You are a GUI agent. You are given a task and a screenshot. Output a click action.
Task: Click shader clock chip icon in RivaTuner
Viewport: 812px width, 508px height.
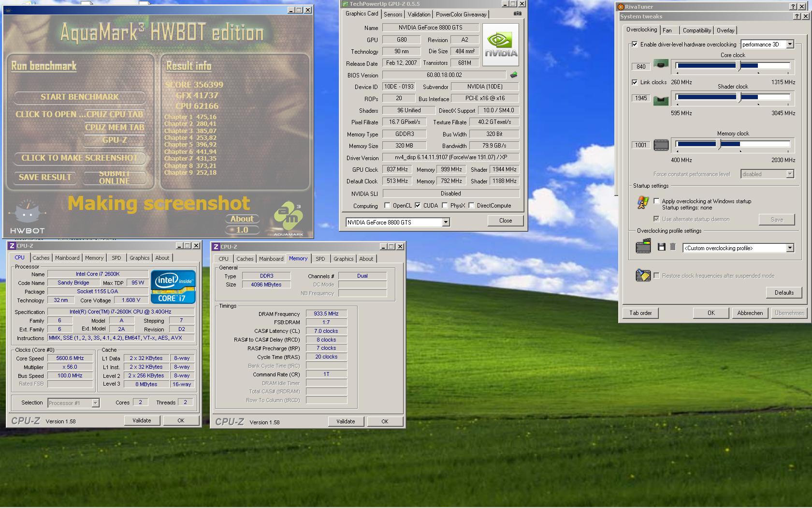pos(661,100)
